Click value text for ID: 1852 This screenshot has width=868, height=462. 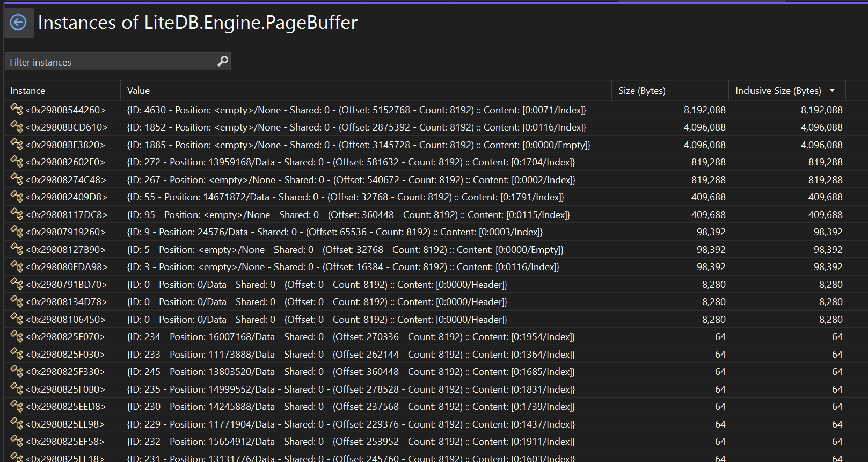pyautogui.click(x=356, y=127)
